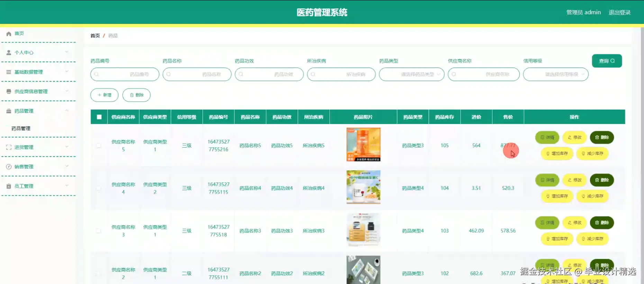644x284 pixels.
Task: Expand the 员工管理 menu chevron
Action: coord(67,186)
